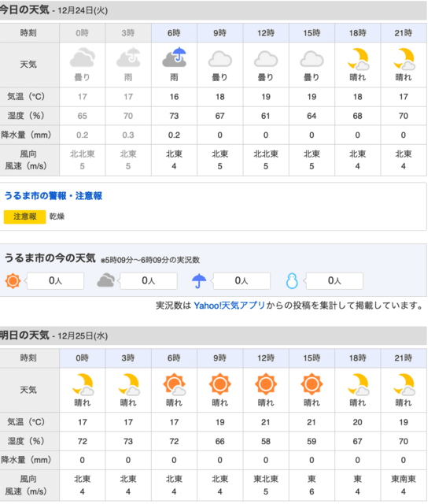Open the Yahoo!天気アプリ link
The image size is (435, 504).
(x=230, y=306)
